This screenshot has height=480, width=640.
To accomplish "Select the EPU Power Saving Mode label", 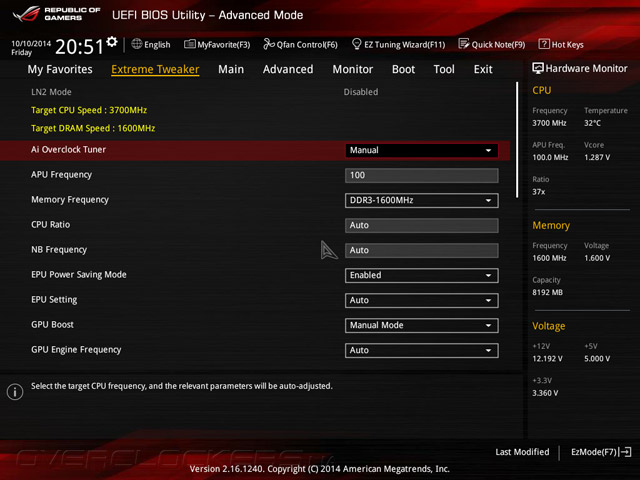I will point(79,275).
